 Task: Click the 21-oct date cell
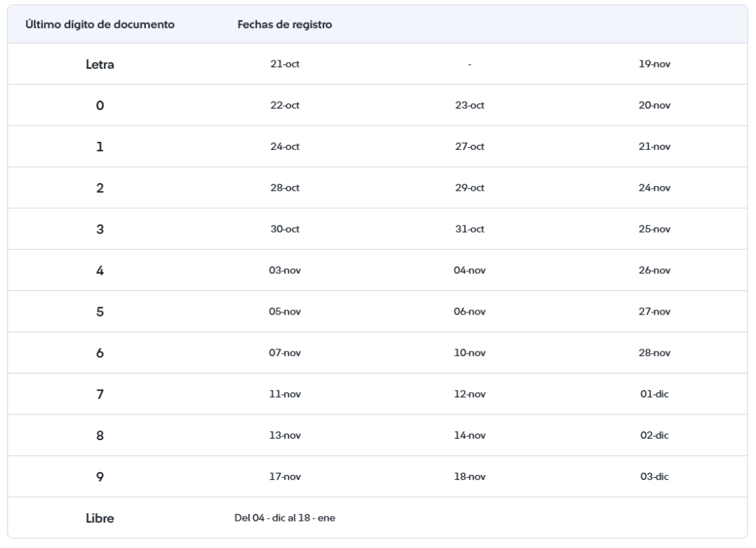[x=285, y=64]
